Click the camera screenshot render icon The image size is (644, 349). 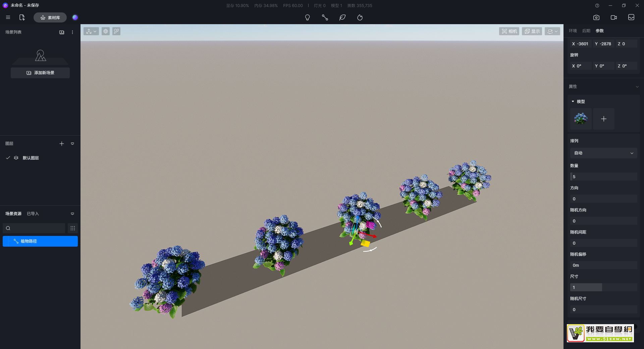tap(596, 17)
